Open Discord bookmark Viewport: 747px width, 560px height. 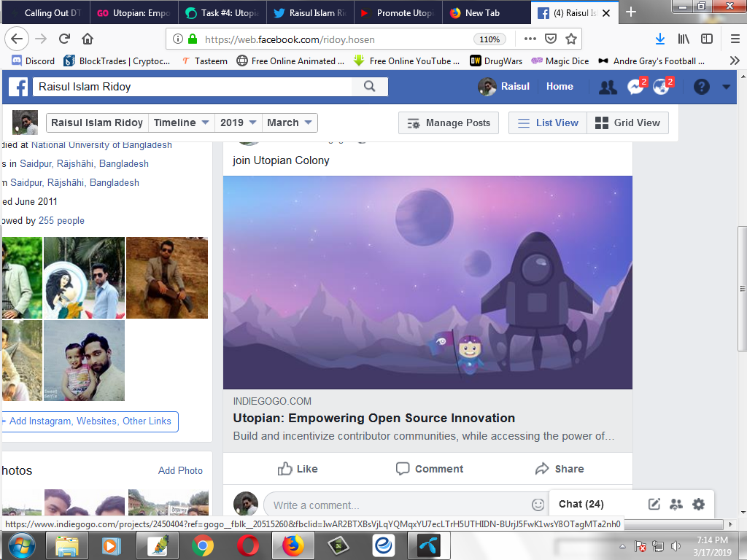(34, 61)
